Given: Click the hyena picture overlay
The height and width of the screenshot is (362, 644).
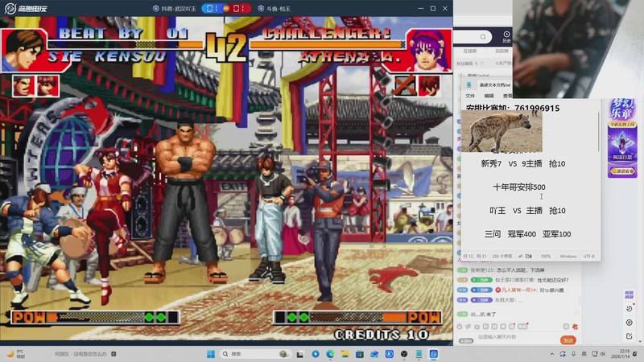Looking at the screenshot, I should pos(502,131).
